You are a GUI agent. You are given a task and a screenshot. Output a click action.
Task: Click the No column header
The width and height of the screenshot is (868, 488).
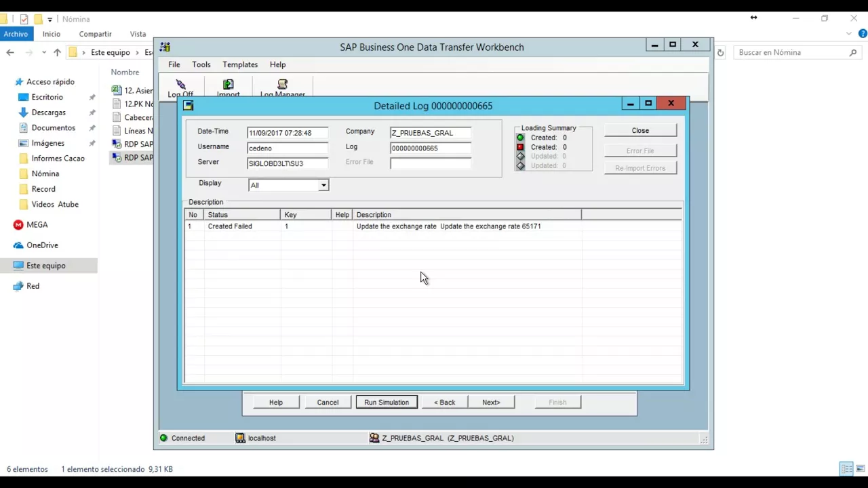point(195,215)
